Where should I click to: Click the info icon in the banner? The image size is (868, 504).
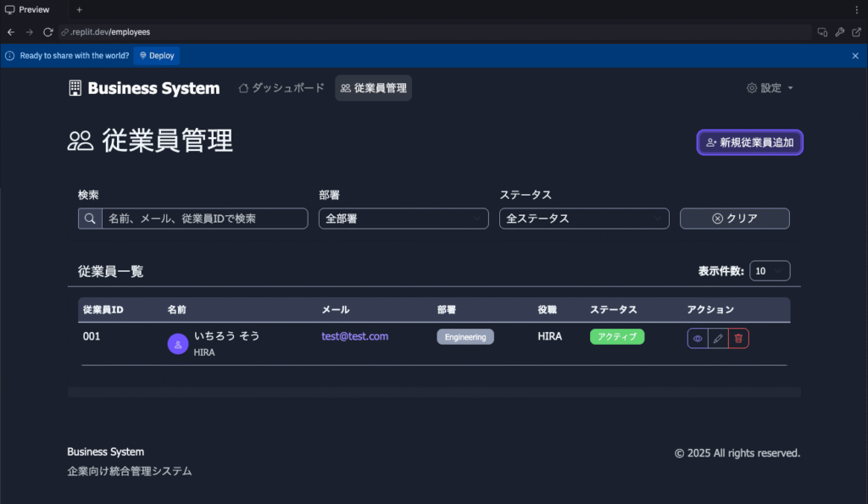click(9, 56)
